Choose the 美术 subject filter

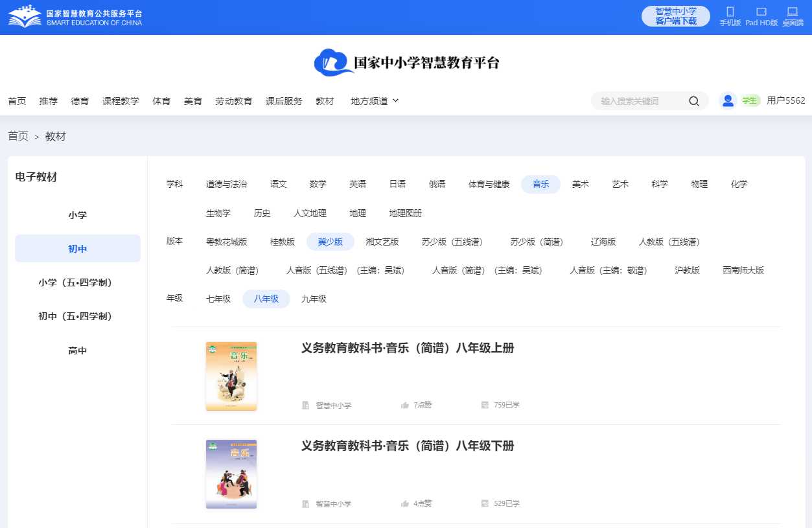point(580,184)
